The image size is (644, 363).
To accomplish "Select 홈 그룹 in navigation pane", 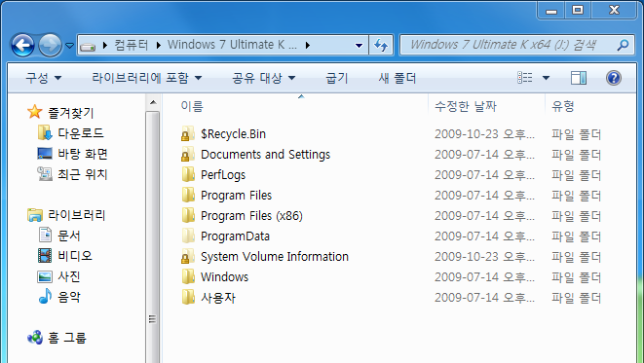I will (x=67, y=338).
